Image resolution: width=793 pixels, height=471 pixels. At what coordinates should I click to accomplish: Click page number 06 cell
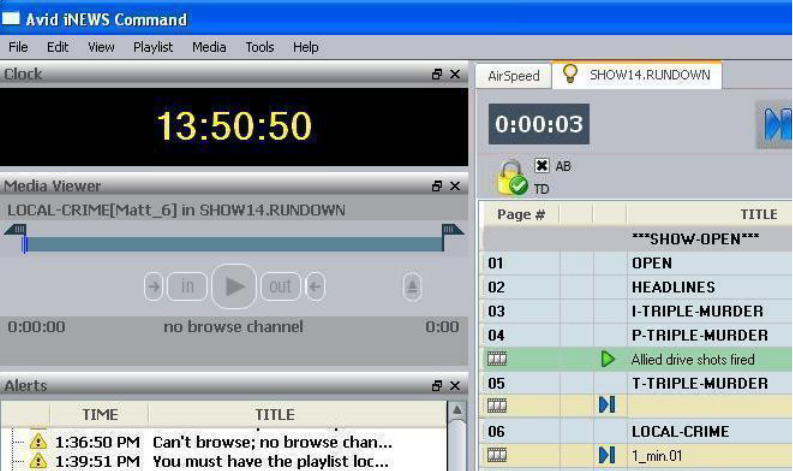click(520, 432)
